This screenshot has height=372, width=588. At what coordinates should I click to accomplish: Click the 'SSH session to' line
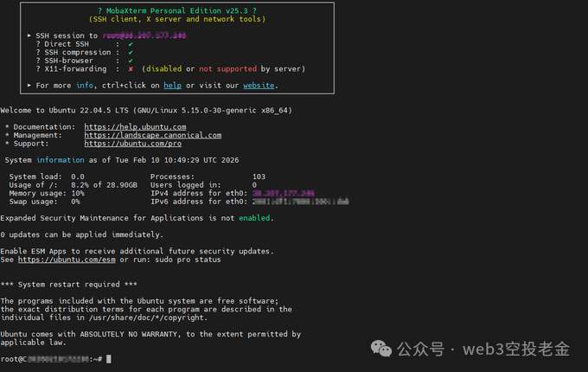[x=107, y=35]
